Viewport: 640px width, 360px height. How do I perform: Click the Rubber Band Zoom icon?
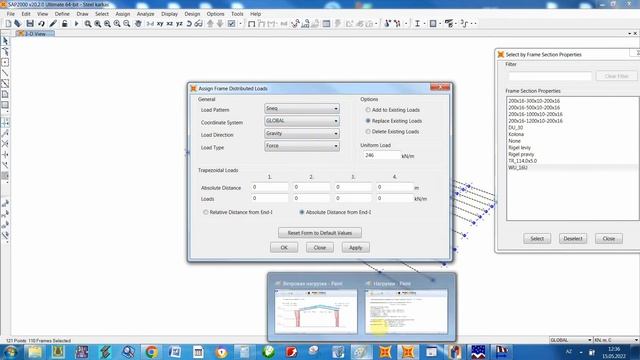click(88, 24)
